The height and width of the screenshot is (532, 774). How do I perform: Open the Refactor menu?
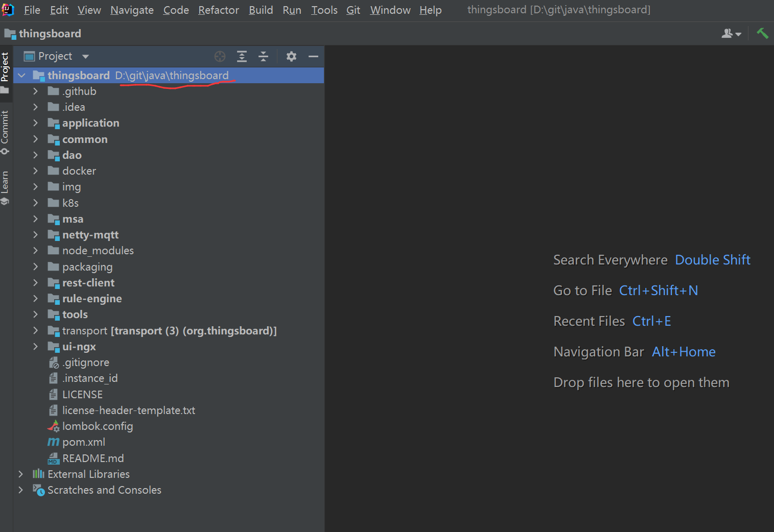(218, 10)
